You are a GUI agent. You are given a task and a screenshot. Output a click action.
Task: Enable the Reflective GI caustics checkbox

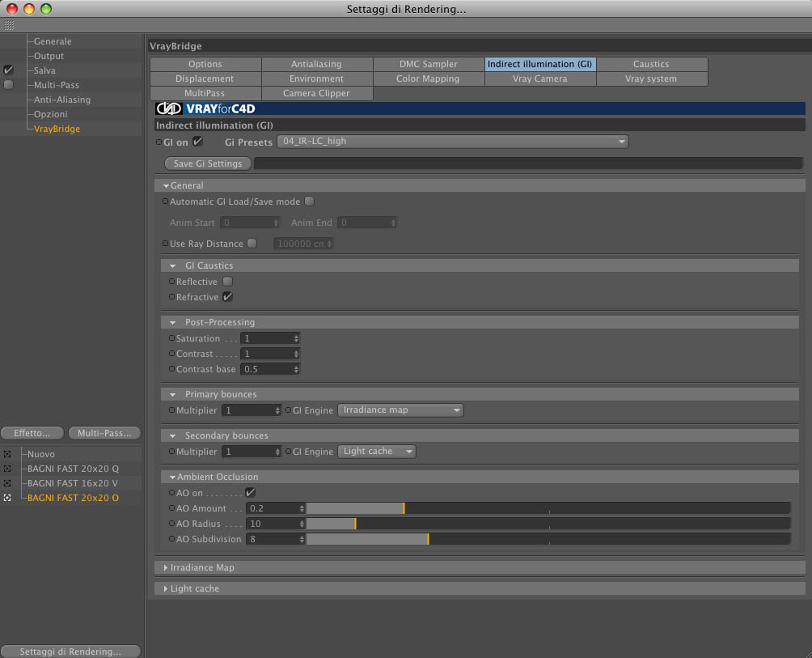tap(227, 282)
